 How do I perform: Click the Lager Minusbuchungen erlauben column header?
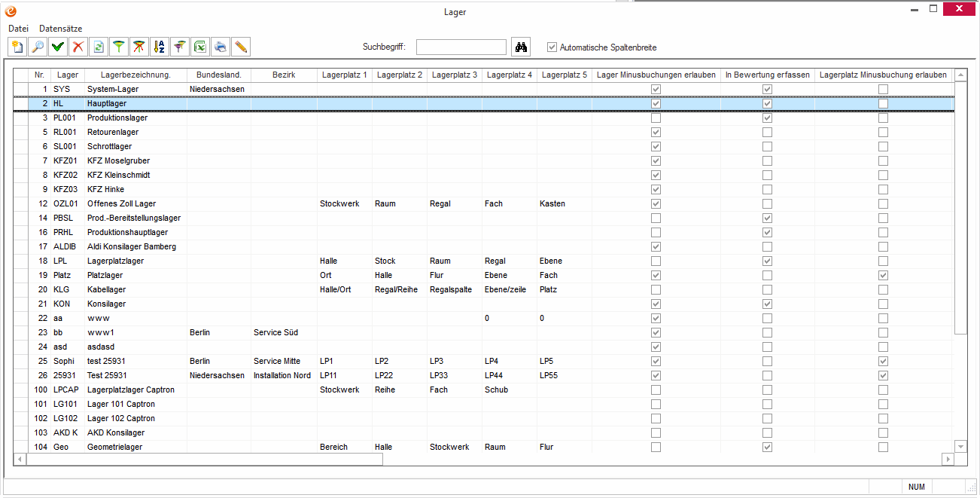[656, 75]
